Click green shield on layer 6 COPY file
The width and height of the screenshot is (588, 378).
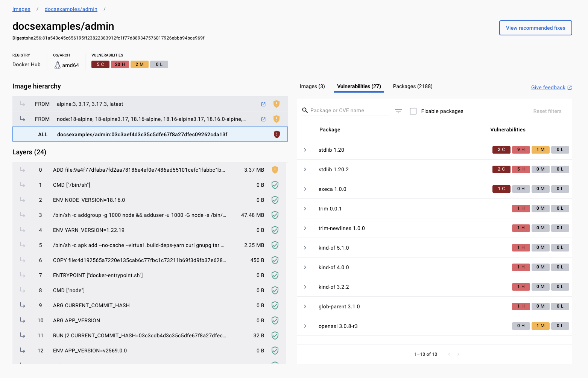click(x=275, y=260)
